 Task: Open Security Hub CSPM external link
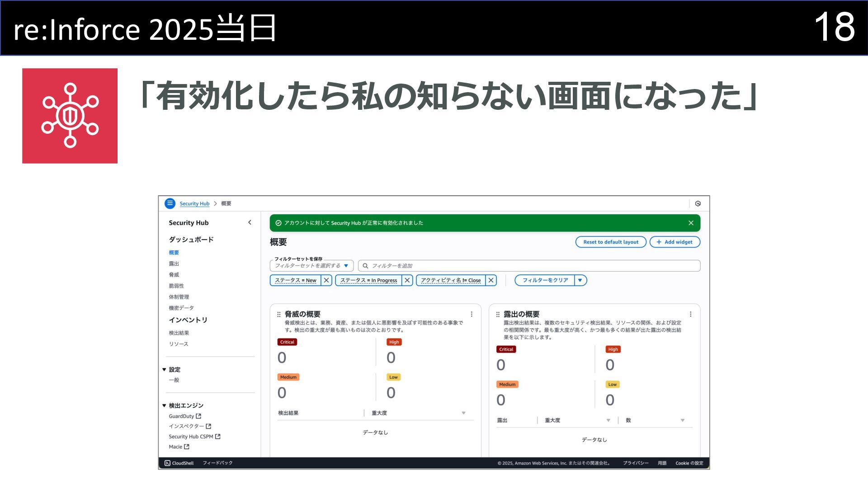point(194,436)
